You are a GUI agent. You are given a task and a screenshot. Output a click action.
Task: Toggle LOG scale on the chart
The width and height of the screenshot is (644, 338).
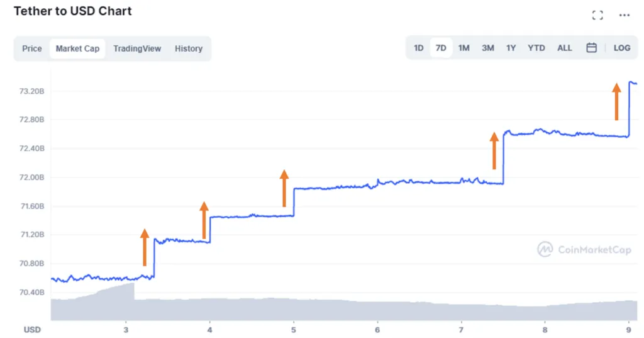(622, 48)
